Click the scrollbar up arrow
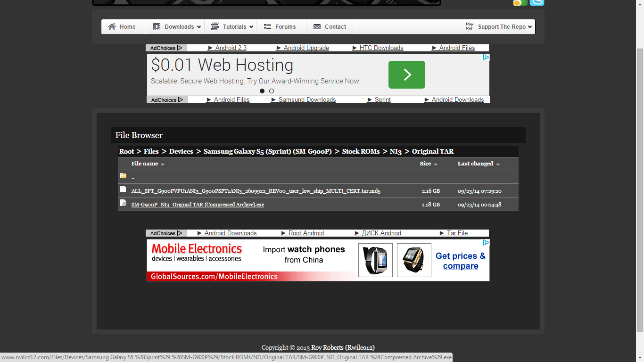This screenshot has width=644, height=362. click(x=640, y=4)
